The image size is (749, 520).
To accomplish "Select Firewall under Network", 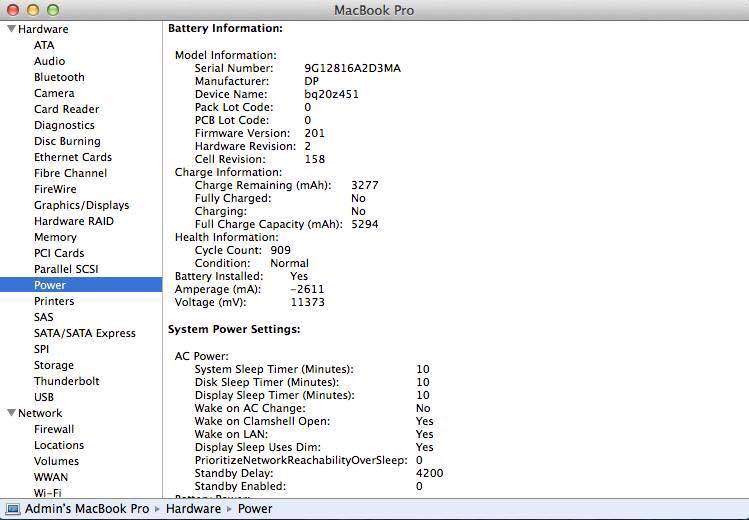I will (x=54, y=429).
